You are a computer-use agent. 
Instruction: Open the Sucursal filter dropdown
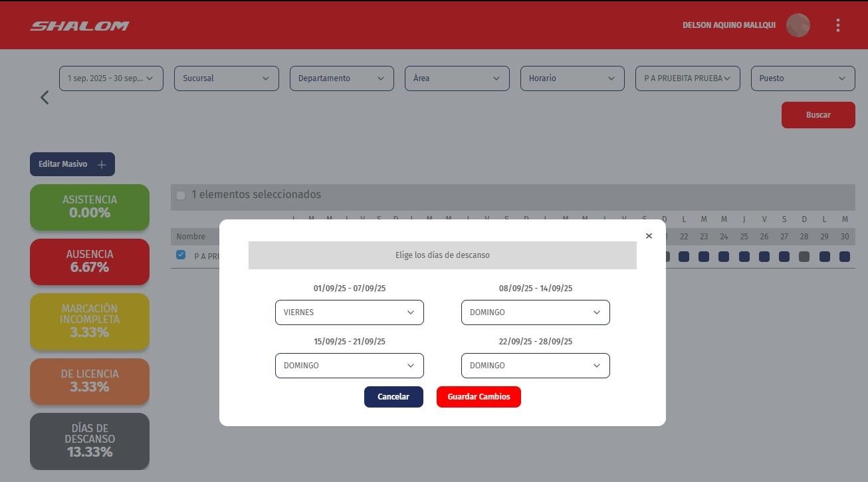coord(226,78)
